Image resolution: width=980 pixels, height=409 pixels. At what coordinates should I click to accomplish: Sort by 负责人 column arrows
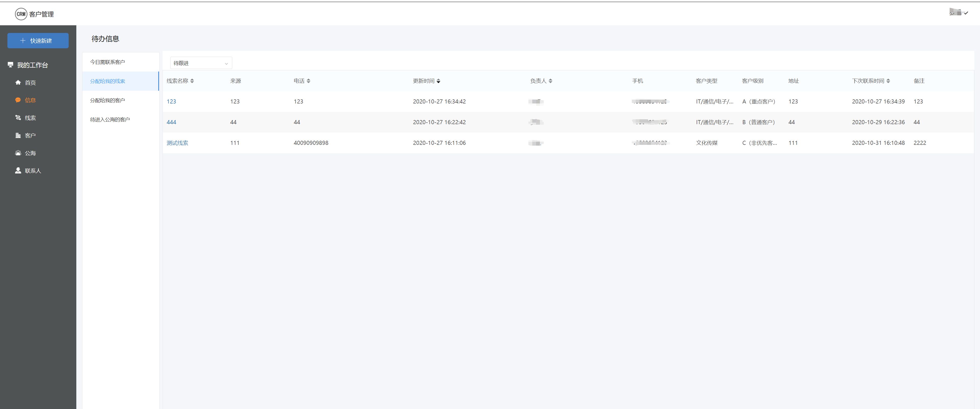(550, 81)
